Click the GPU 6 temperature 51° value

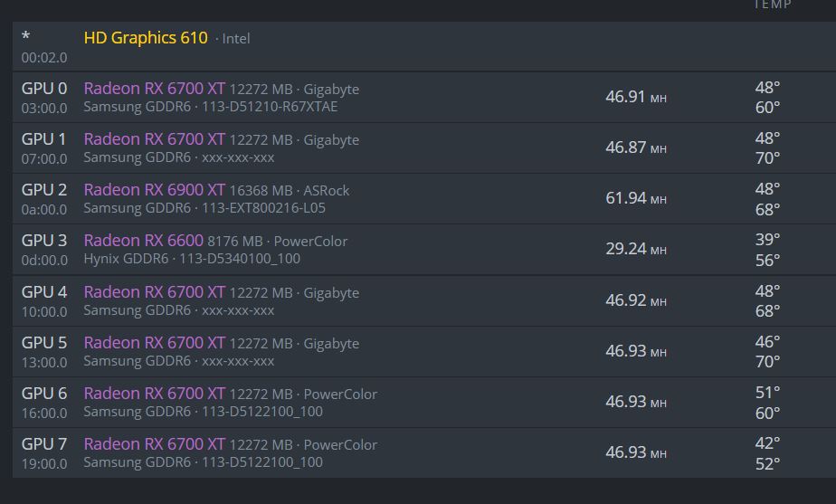click(x=768, y=393)
